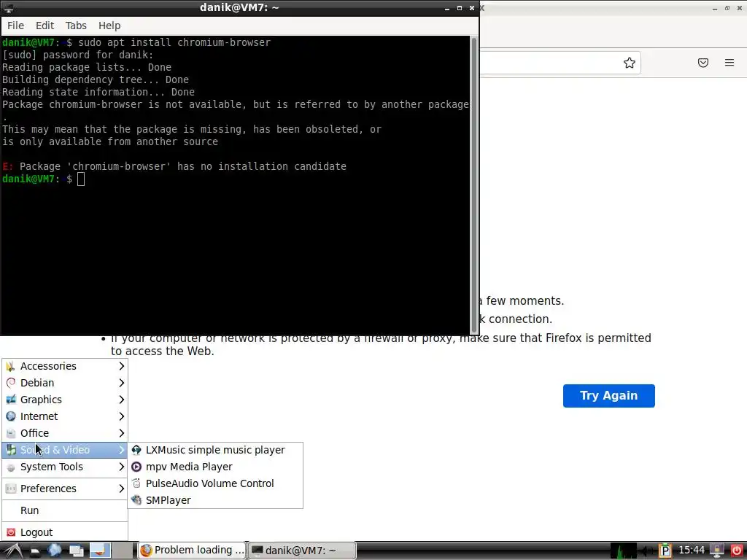Viewport: 747px width, 560px height.
Task: Click the terminal window menu icon in title bar
Action: coord(8,7)
